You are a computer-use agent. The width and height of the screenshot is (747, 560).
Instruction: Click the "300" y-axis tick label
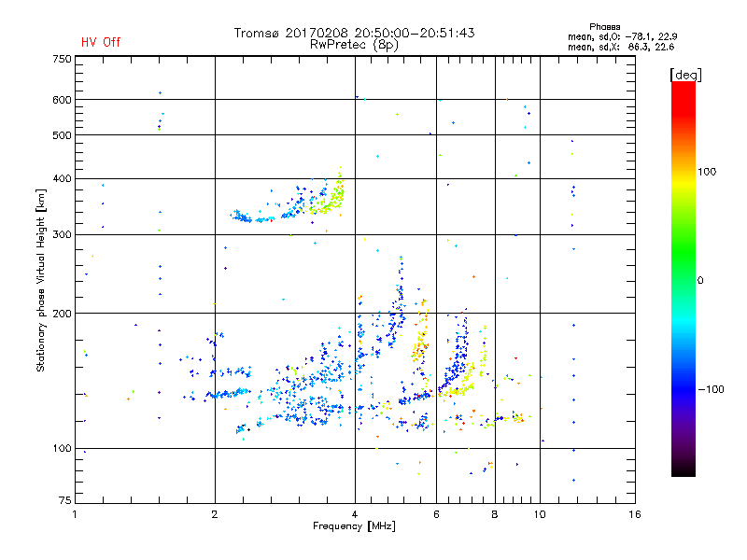(x=62, y=235)
